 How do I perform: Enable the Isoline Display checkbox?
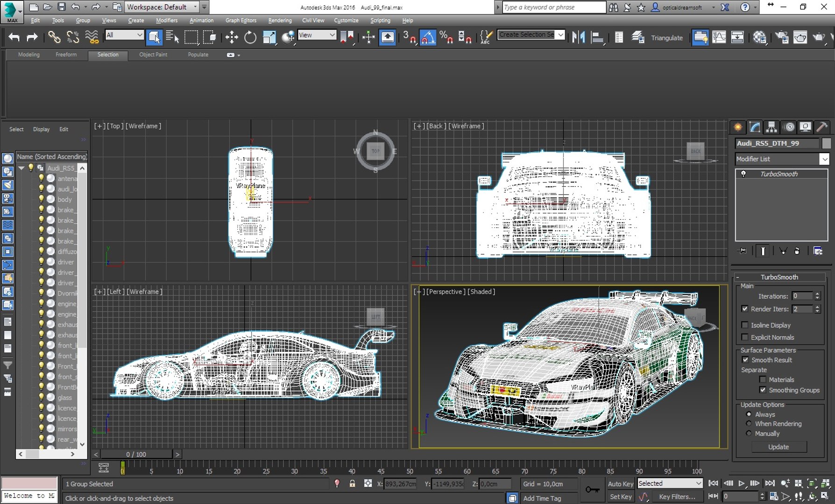745,325
